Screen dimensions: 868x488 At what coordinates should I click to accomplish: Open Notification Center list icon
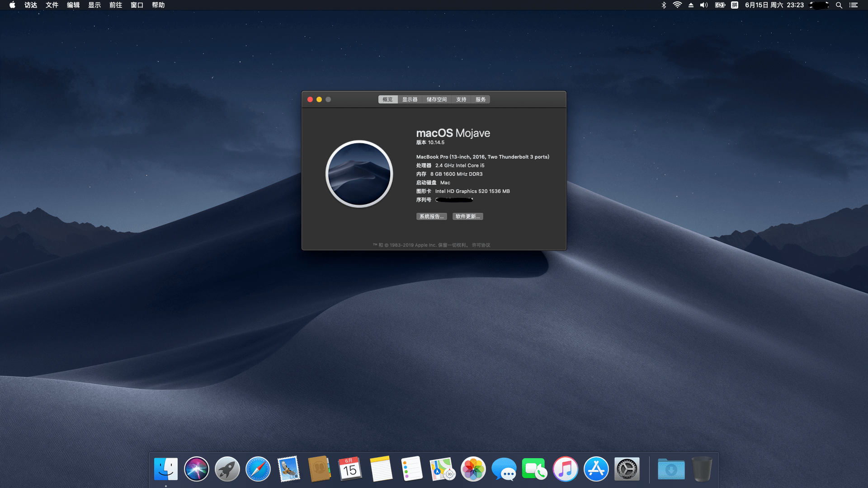(x=854, y=5)
